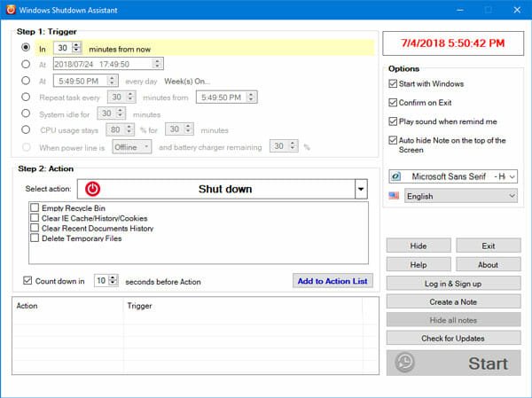Click the US flag language icon

click(x=395, y=196)
